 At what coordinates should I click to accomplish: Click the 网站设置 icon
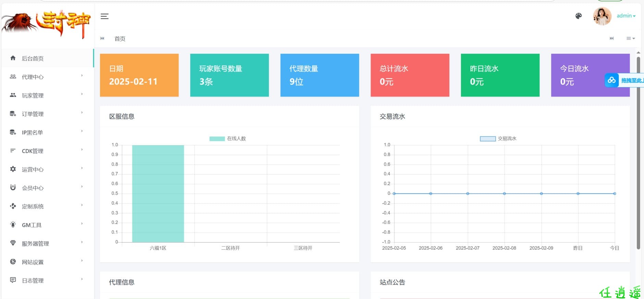click(x=13, y=262)
